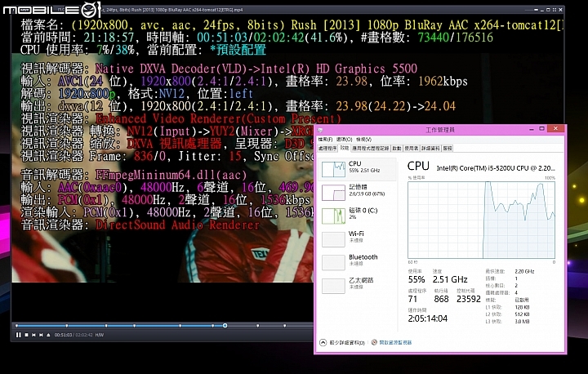Click the H/W decoding indicator in the player

pos(100,335)
